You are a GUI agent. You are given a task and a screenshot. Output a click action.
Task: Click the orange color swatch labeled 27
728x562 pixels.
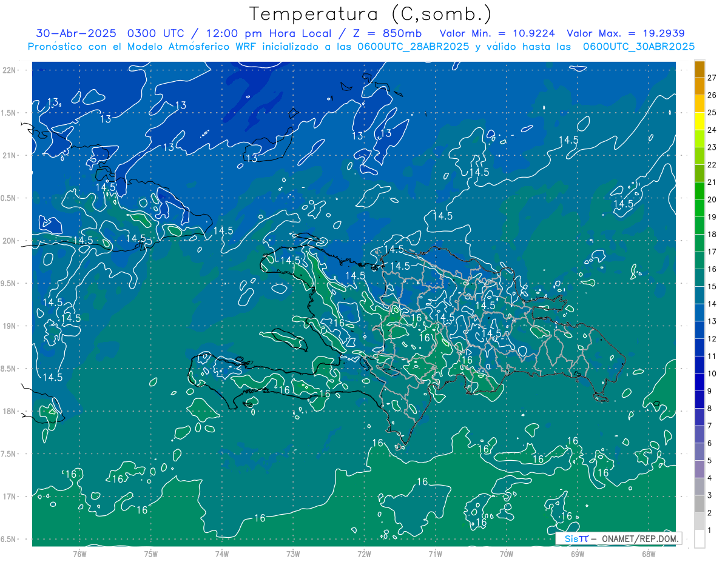[699, 70]
